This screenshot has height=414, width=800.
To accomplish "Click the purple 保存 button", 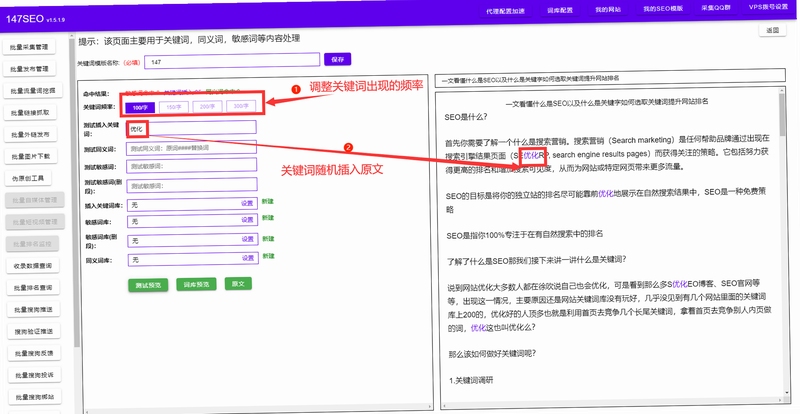I will tap(337, 59).
